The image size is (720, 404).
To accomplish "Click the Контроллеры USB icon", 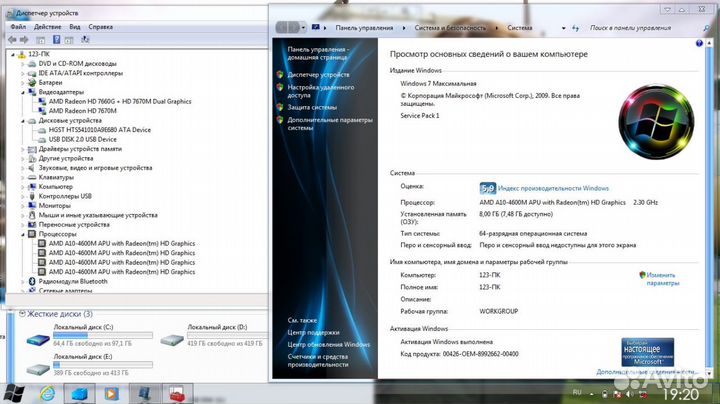I will pyautogui.click(x=32, y=196).
